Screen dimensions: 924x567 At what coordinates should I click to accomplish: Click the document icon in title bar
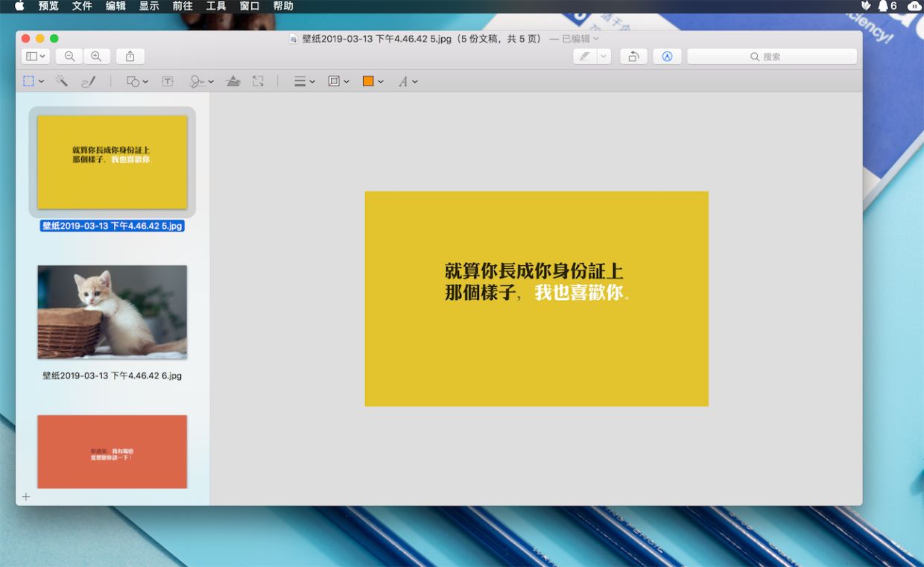pyautogui.click(x=294, y=39)
